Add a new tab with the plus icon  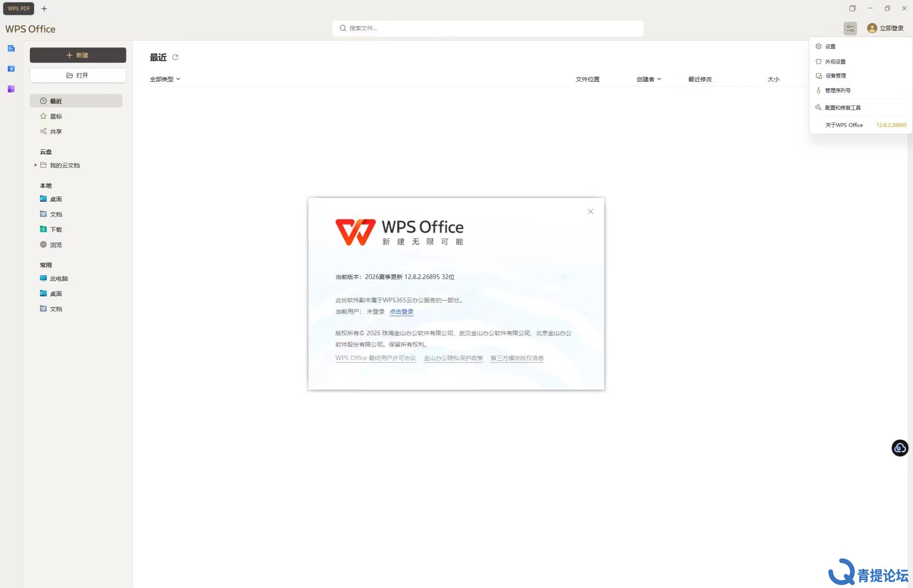pyautogui.click(x=44, y=9)
